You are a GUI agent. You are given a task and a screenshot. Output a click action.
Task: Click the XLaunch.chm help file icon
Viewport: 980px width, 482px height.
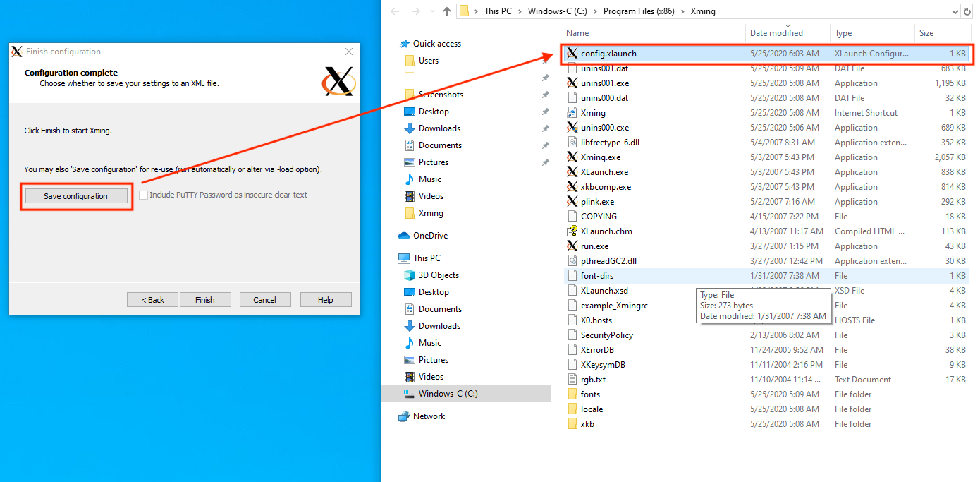[x=572, y=231]
